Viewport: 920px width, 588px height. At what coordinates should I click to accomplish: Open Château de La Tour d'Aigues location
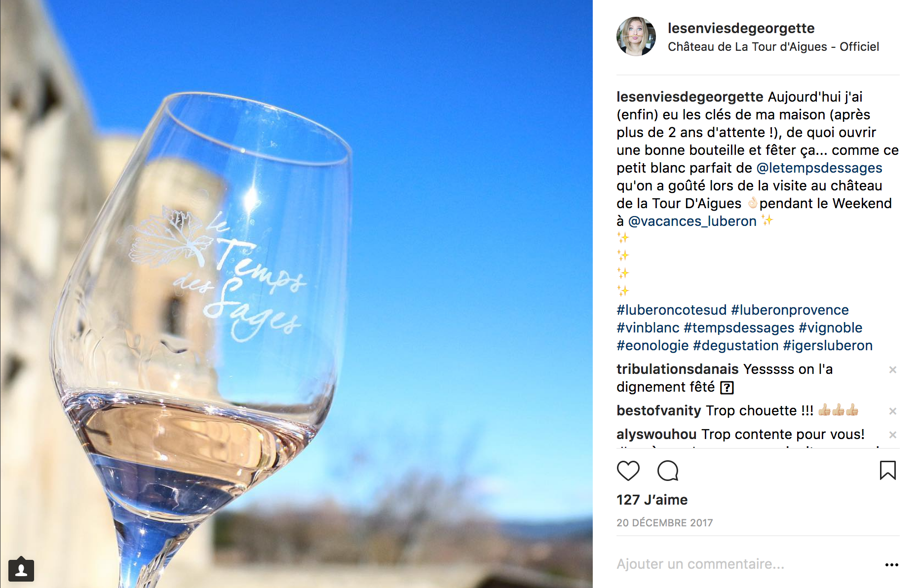pos(773,47)
